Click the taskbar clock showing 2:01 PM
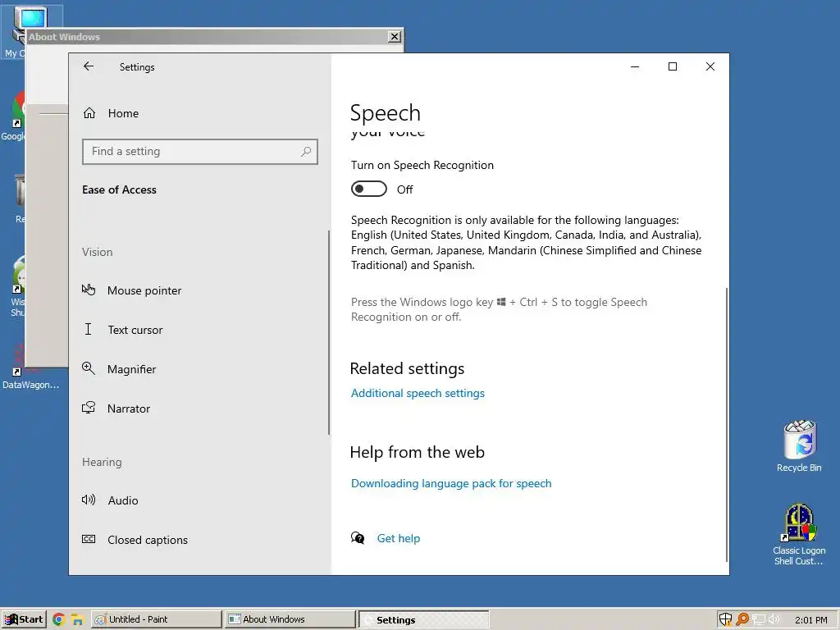The image size is (840, 630). pyautogui.click(x=811, y=620)
